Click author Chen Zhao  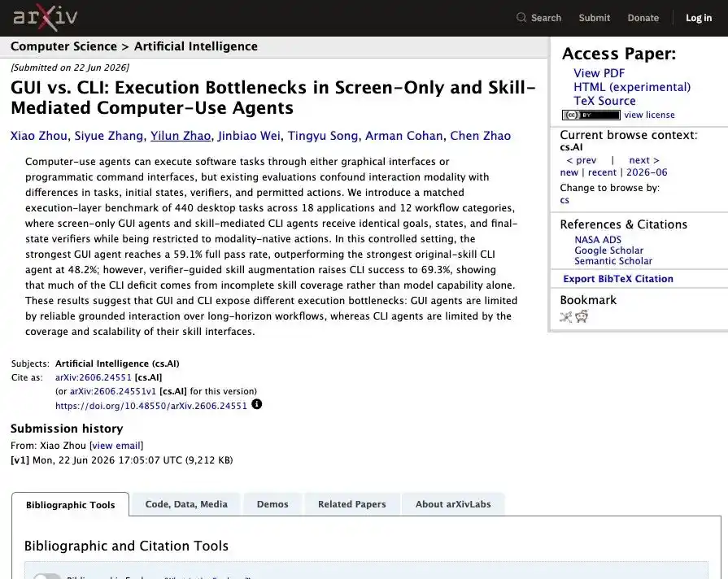(x=481, y=136)
